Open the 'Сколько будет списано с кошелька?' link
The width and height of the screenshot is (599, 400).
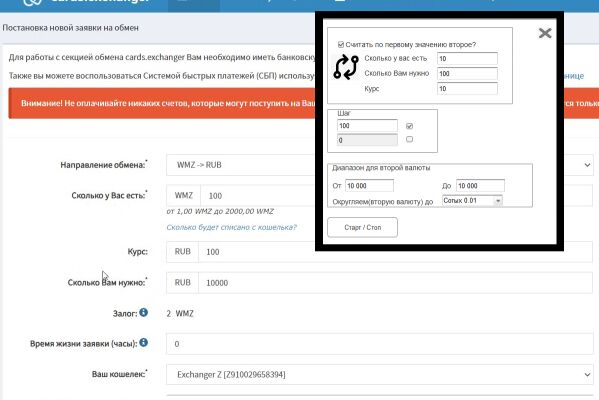(232, 227)
